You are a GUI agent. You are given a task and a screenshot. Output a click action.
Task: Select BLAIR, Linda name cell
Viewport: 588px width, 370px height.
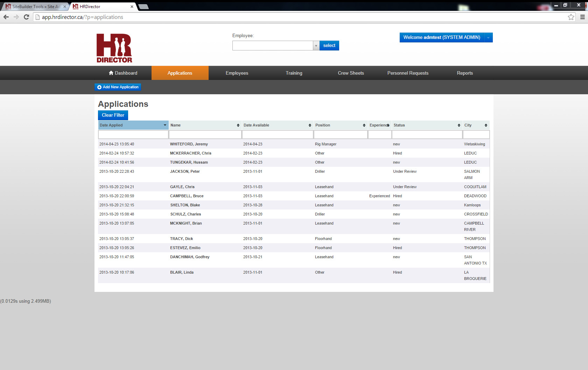point(182,272)
